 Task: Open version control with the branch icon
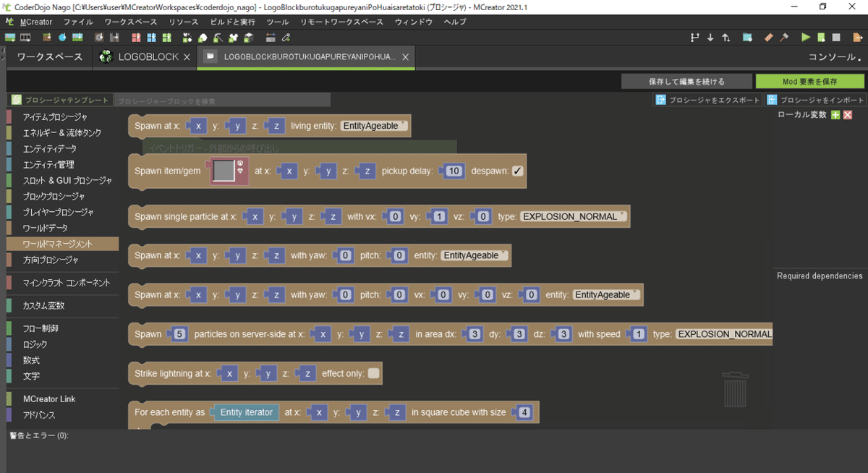coord(697,37)
